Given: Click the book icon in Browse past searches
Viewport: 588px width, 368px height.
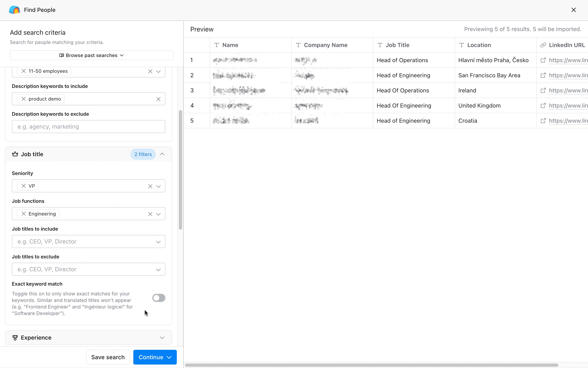Looking at the screenshot, I should (61, 55).
